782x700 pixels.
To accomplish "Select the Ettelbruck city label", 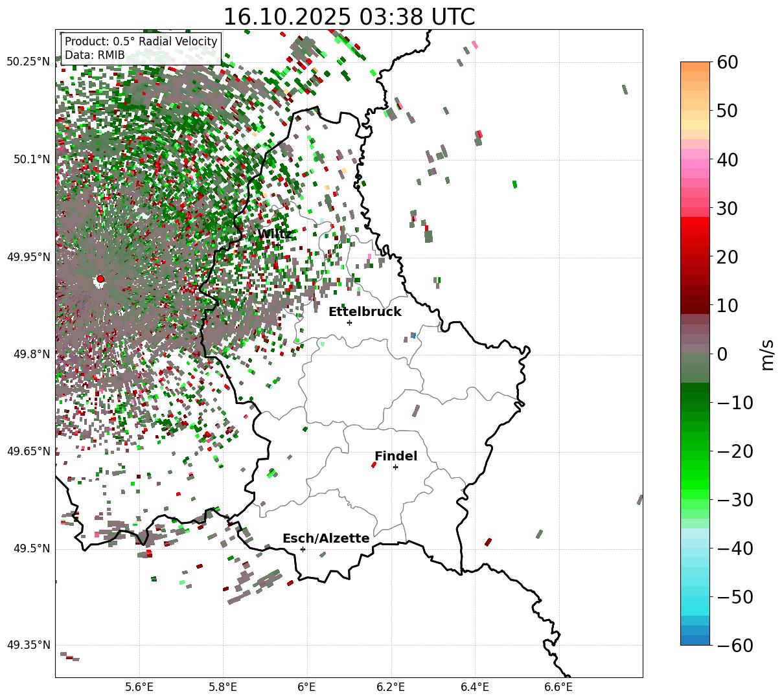I will coord(365,311).
